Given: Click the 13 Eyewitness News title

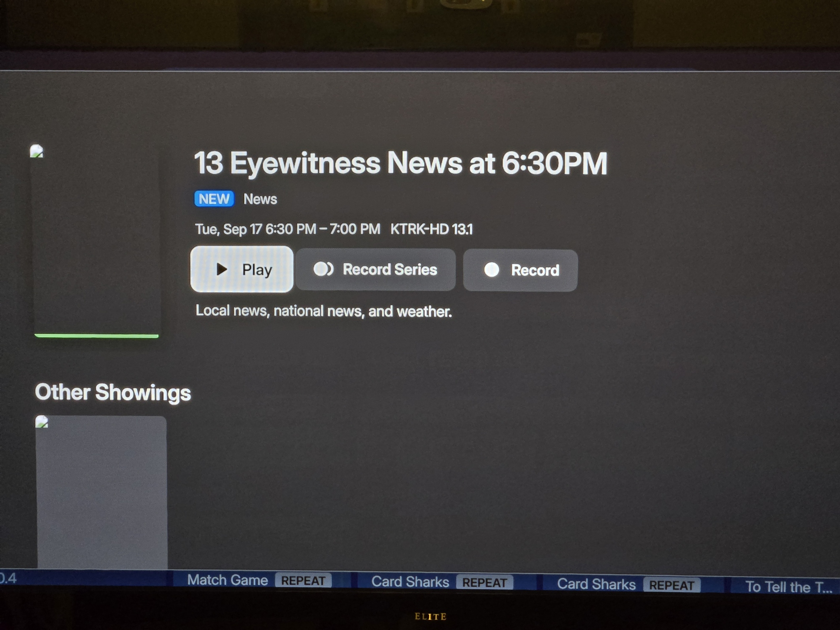Looking at the screenshot, I should coord(400,163).
